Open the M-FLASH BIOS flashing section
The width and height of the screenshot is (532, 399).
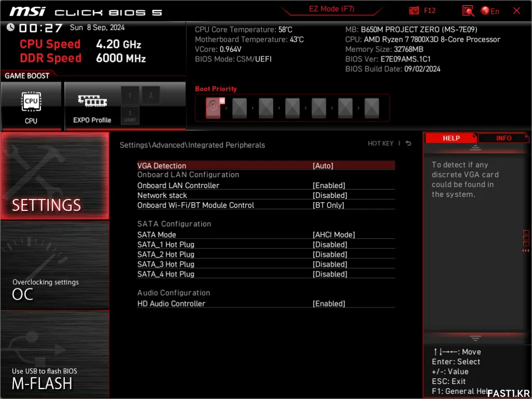tap(55, 354)
